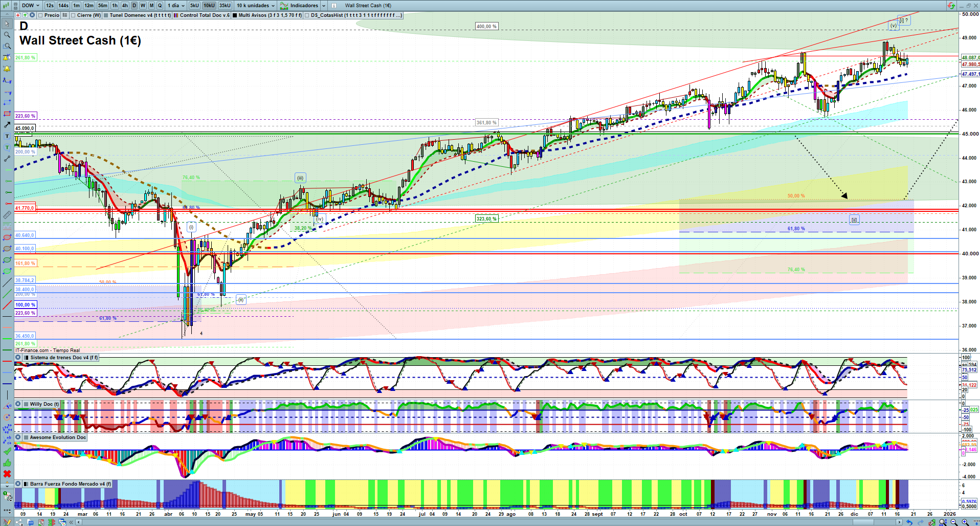
Task: Click the red X delete icon
Action: (x=7, y=474)
